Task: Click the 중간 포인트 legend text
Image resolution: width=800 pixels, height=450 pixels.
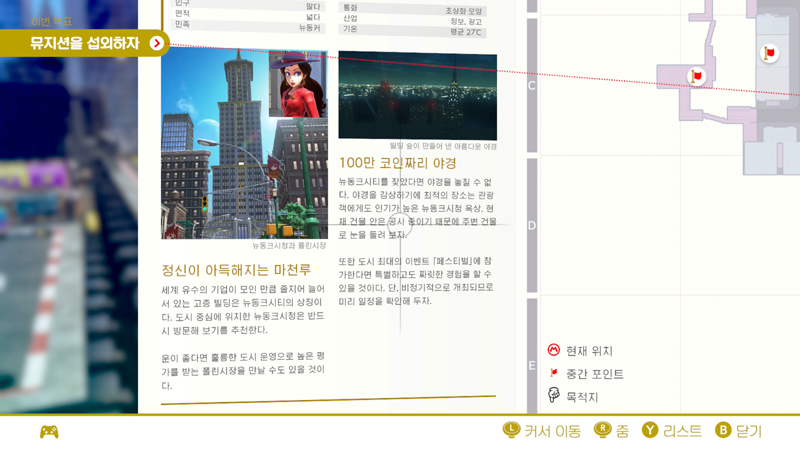Action: pyautogui.click(x=595, y=374)
